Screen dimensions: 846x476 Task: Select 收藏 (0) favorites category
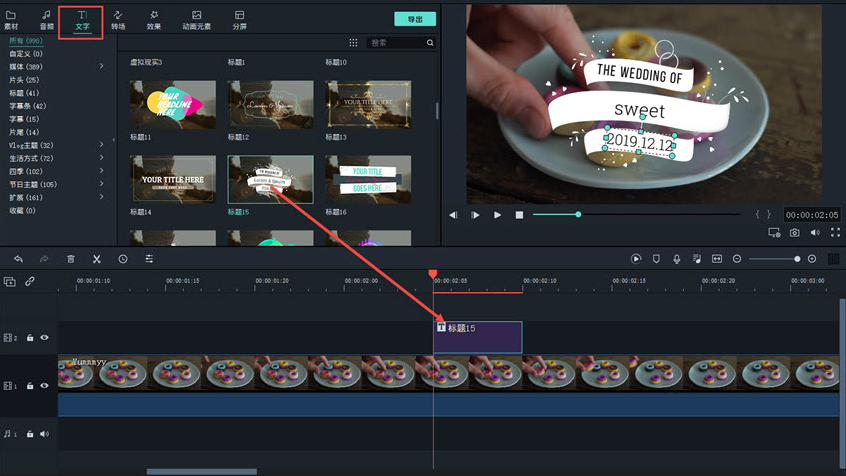22,210
